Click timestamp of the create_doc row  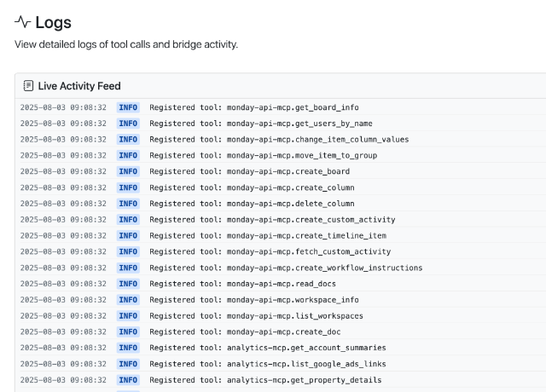pos(63,331)
